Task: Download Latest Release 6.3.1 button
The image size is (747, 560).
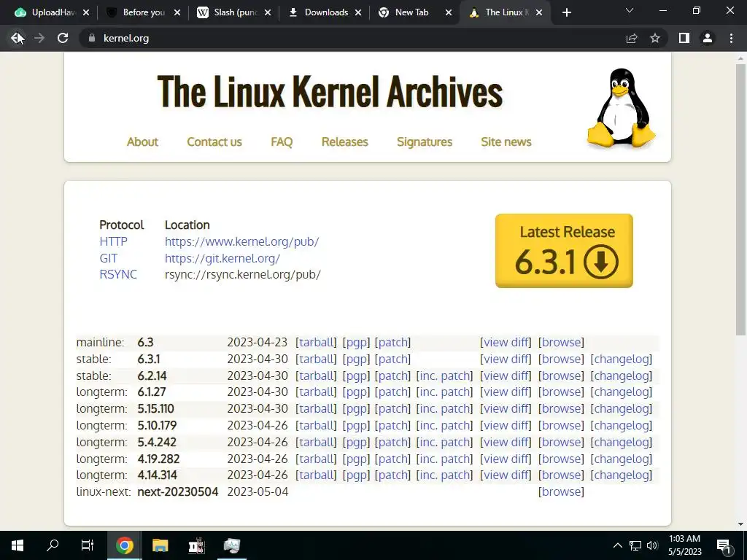Action: click(564, 251)
